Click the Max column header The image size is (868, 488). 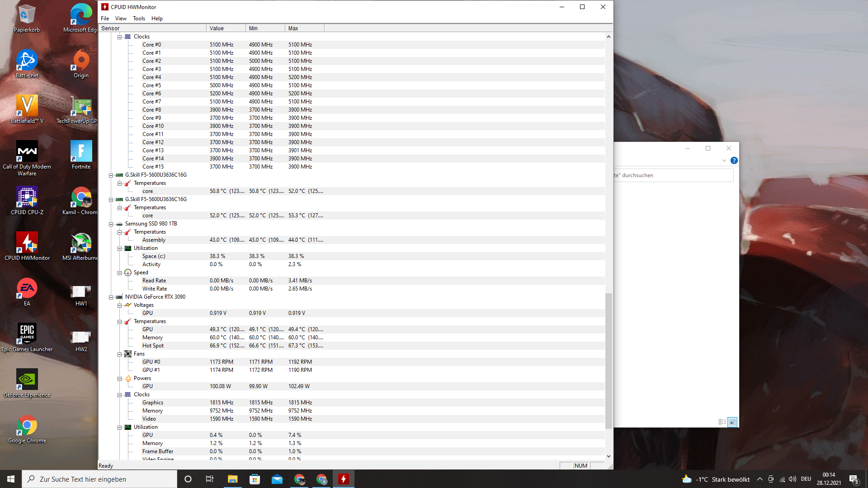[304, 28]
